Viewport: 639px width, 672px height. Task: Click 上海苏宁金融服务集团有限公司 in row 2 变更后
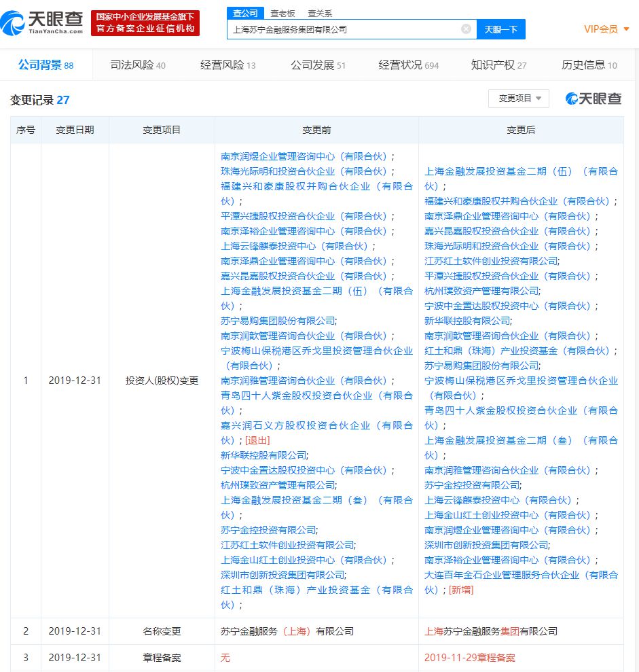[x=491, y=631]
